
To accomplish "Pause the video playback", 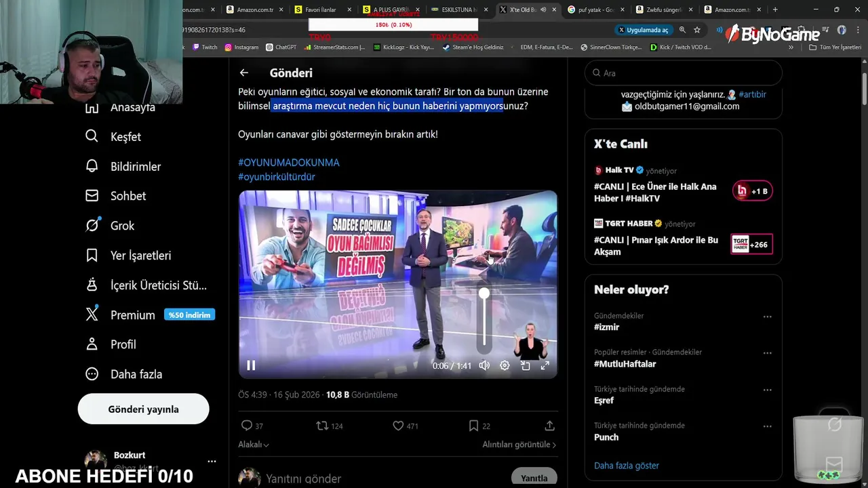I will (251, 365).
